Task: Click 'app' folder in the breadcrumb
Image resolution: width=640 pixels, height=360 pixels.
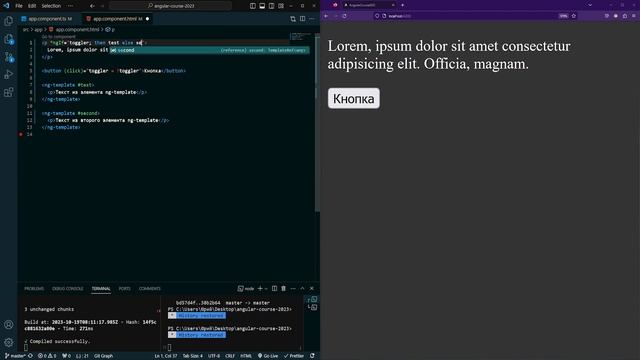Action: 38,29
